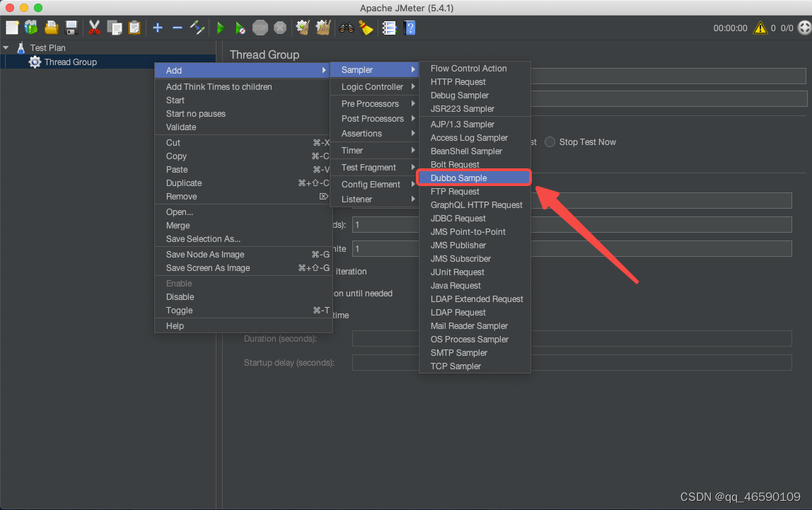
Task: Click Start no pauses toolbar icon
Action: click(240, 28)
